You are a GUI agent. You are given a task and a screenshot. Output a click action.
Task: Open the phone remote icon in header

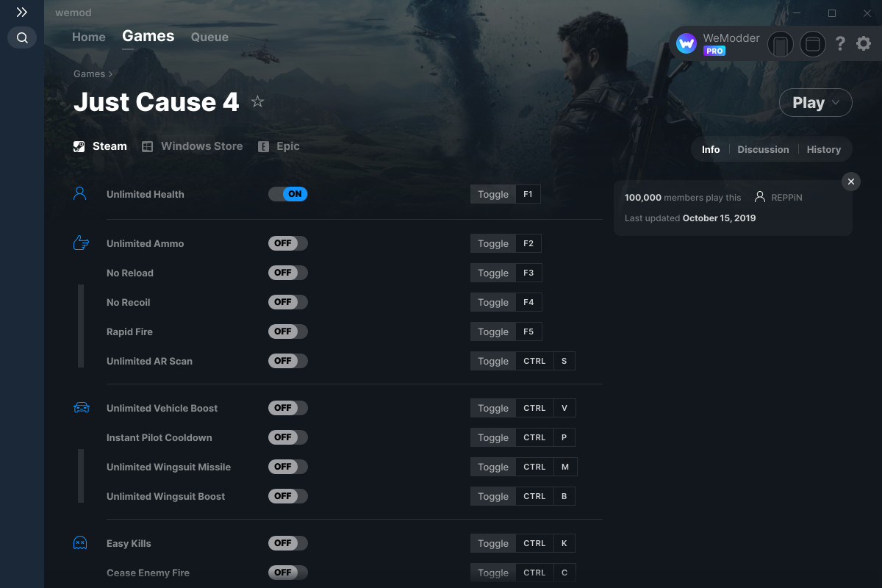click(x=781, y=44)
